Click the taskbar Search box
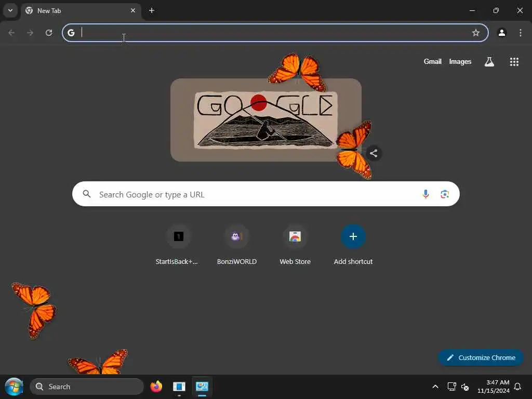 click(87, 387)
